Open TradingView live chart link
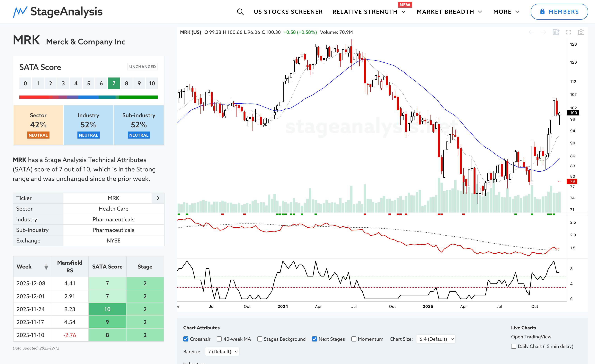 point(531,337)
